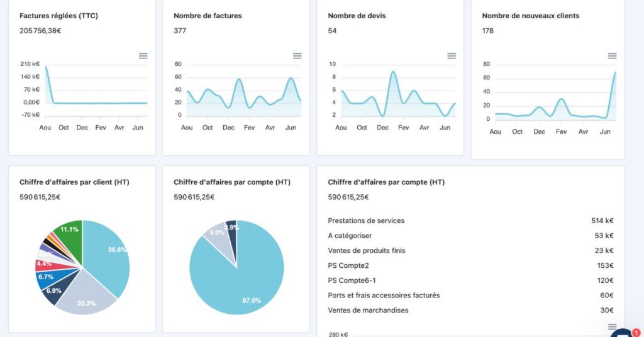Click the Chiffre d'affaires par client title
Image resolution: width=644 pixels, height=337 pixels.
[x=74, y=182]
